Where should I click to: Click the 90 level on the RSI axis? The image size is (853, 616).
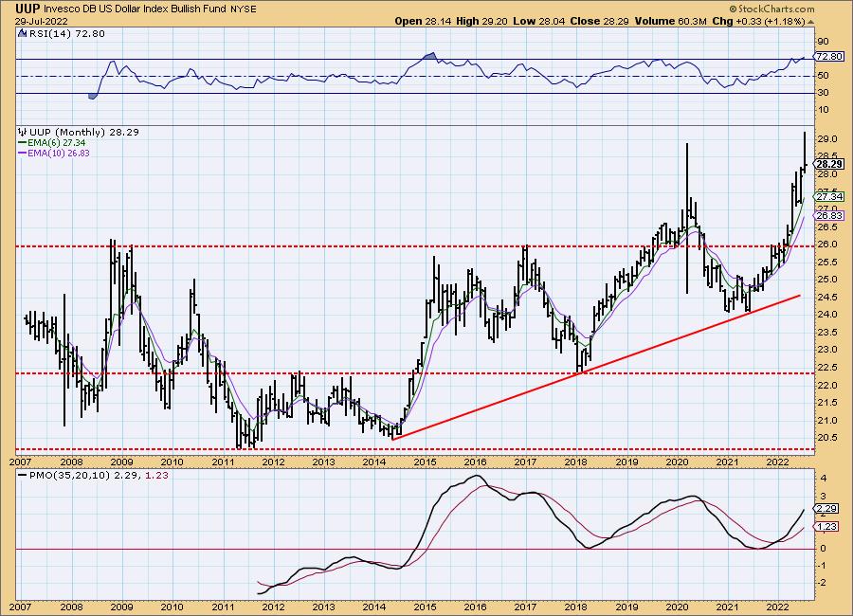coord(823,42)
